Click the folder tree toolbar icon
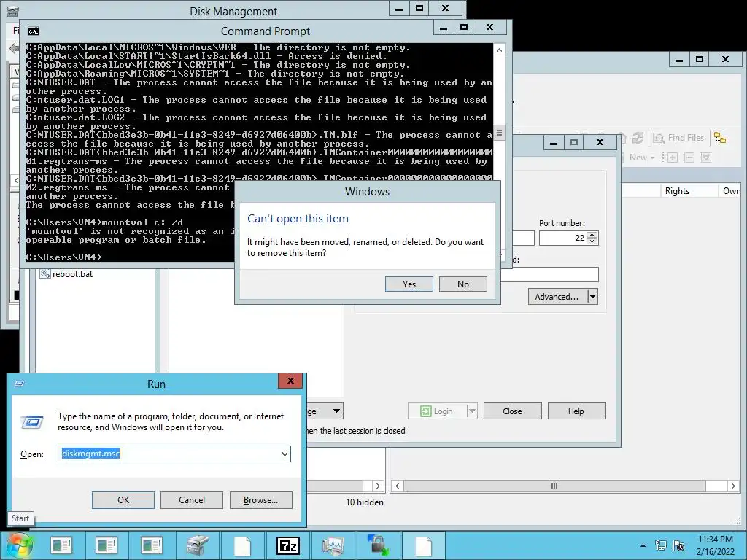The width and height of the screenshot is (747, 560). click(720, 138)
